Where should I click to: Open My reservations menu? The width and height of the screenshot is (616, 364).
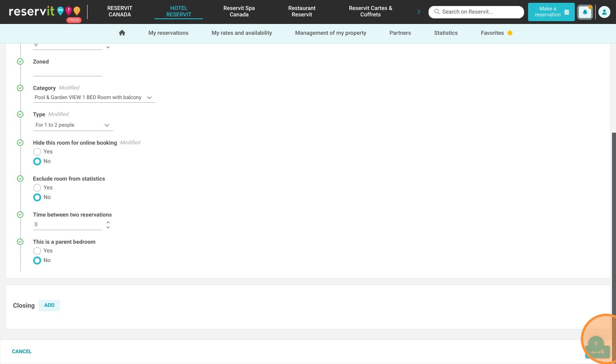168,33
